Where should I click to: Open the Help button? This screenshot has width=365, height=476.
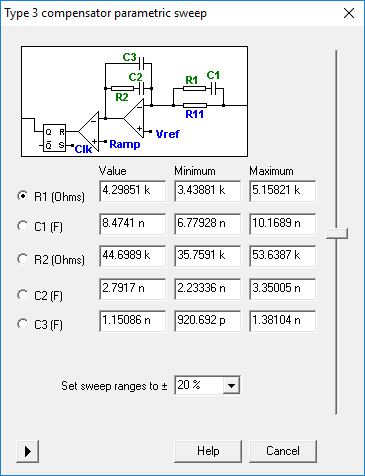(x=208, y=451)
